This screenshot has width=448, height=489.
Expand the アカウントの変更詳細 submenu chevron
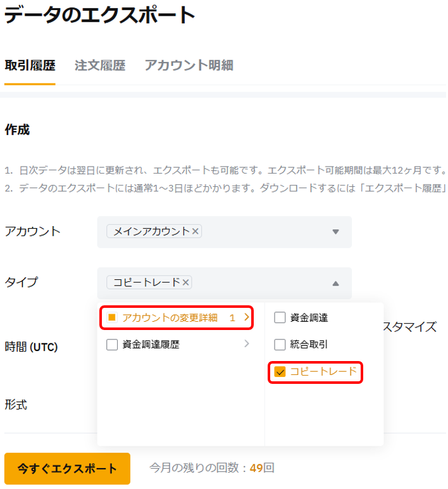(247, 318)
